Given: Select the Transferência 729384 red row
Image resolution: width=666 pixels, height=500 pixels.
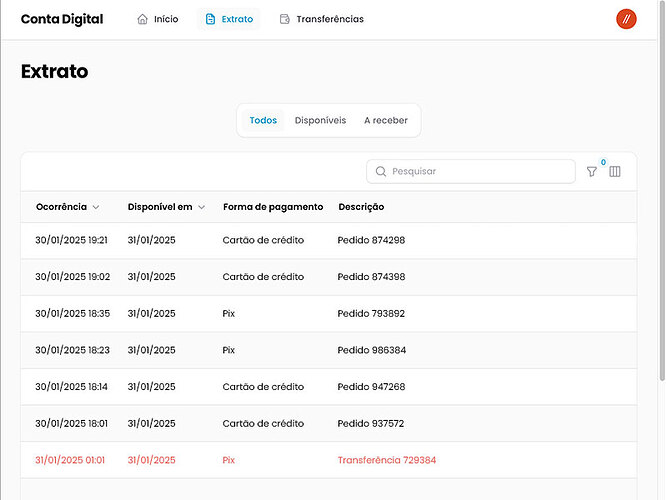Looking at the screenshot, I should [386, 460].
